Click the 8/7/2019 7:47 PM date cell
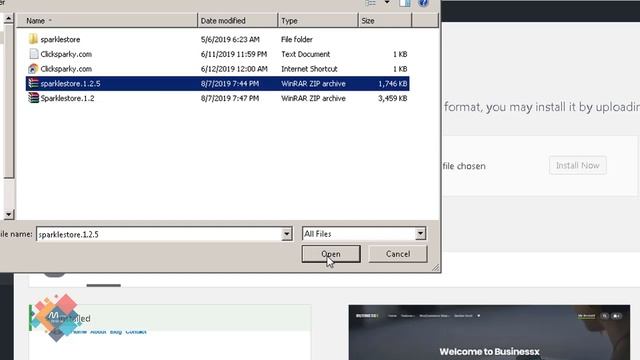 pos(230,98)
